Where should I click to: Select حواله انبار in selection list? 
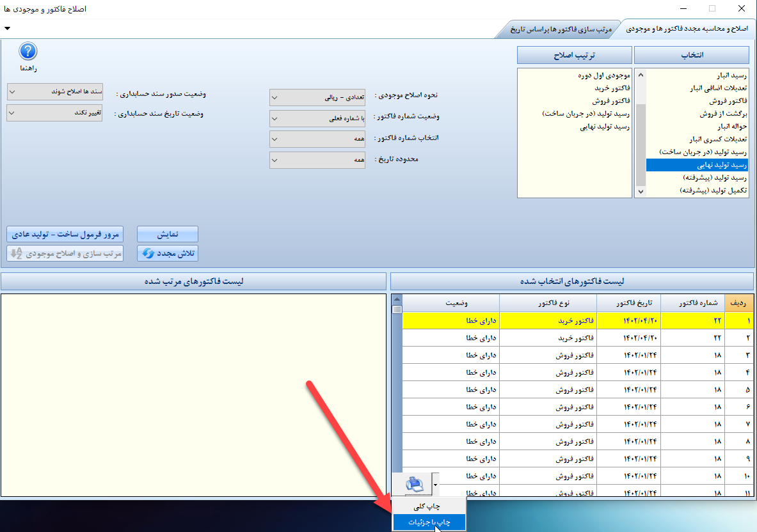pos(697,127)
